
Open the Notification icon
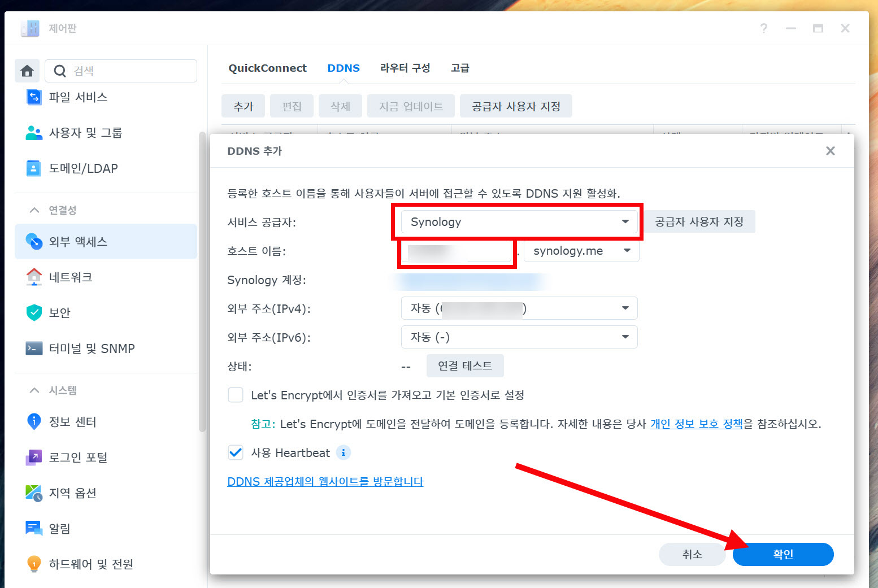pyautogui.click(x=34, y=528)
